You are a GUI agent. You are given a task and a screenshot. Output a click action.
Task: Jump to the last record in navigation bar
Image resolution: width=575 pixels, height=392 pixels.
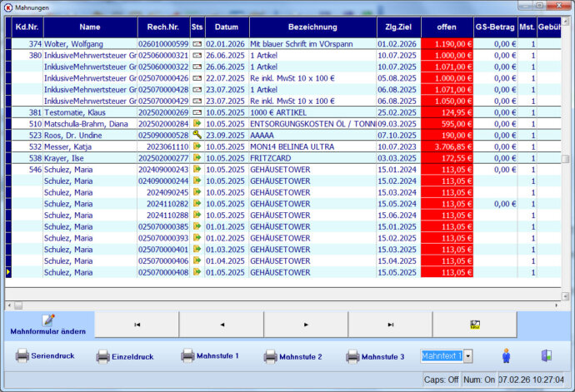tap(390, 325)
